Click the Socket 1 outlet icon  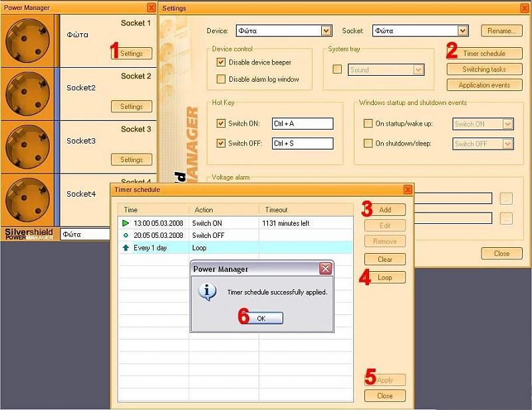[28, 40]
